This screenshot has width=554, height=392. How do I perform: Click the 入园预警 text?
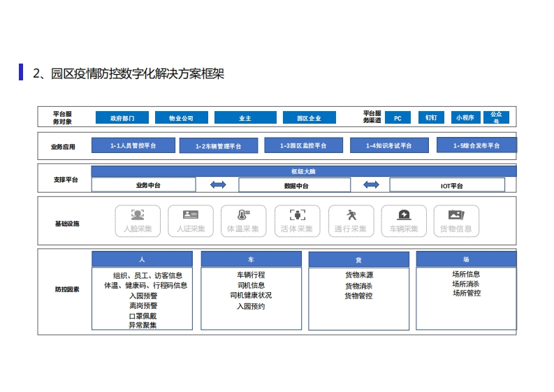coord(143,296)
